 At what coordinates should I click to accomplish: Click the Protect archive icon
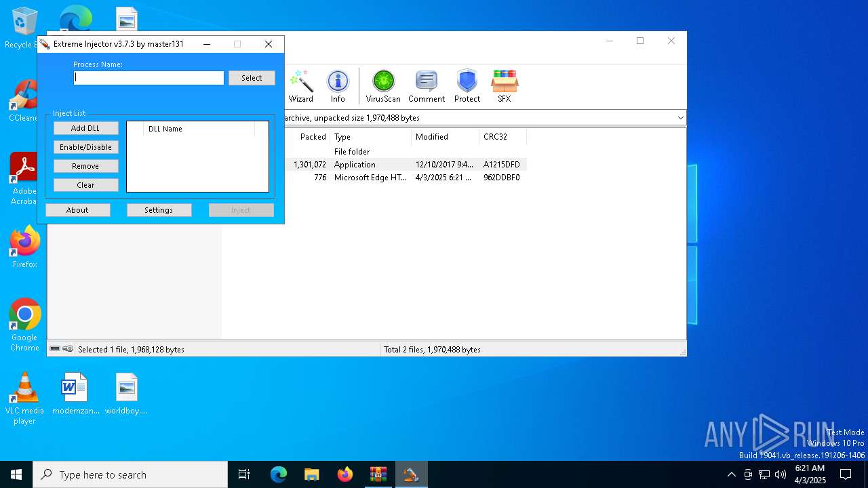467,86
